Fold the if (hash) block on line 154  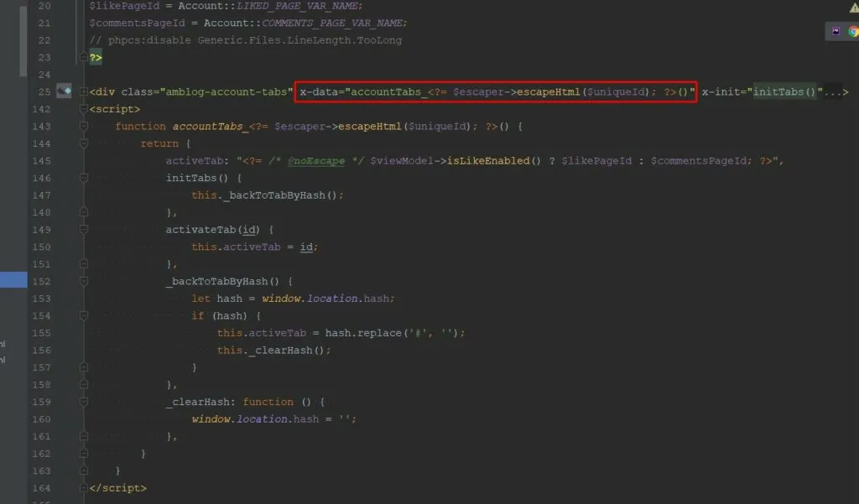(x=83, y=315)
